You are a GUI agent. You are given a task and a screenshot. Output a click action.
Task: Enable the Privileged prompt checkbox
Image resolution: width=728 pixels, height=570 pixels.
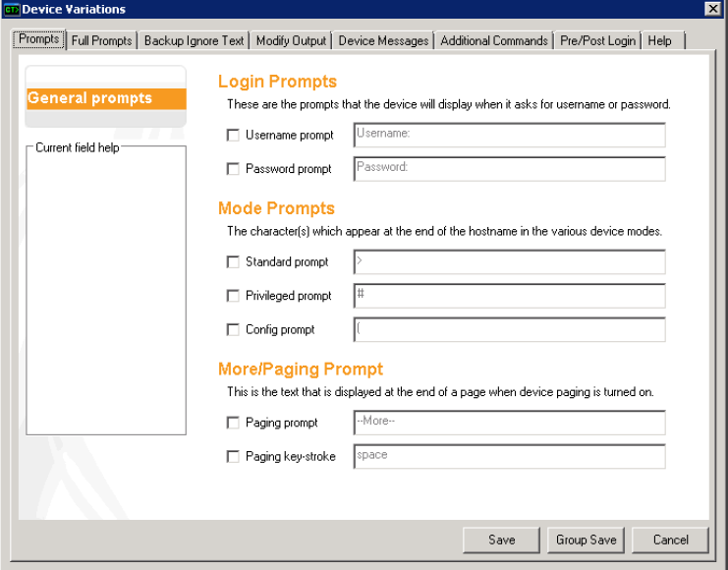(233, 296)
